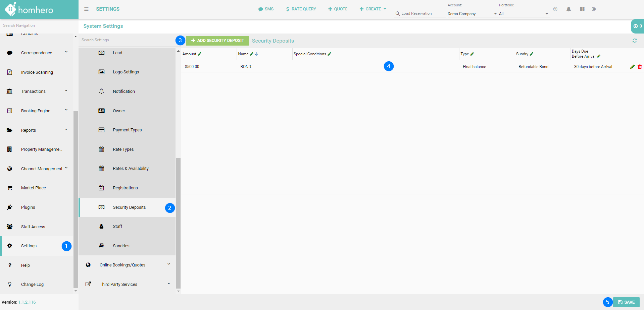This screenshot has width=644, height=310.
Task: Click the logout icon in top bar
Action: (x=594, y=9)
